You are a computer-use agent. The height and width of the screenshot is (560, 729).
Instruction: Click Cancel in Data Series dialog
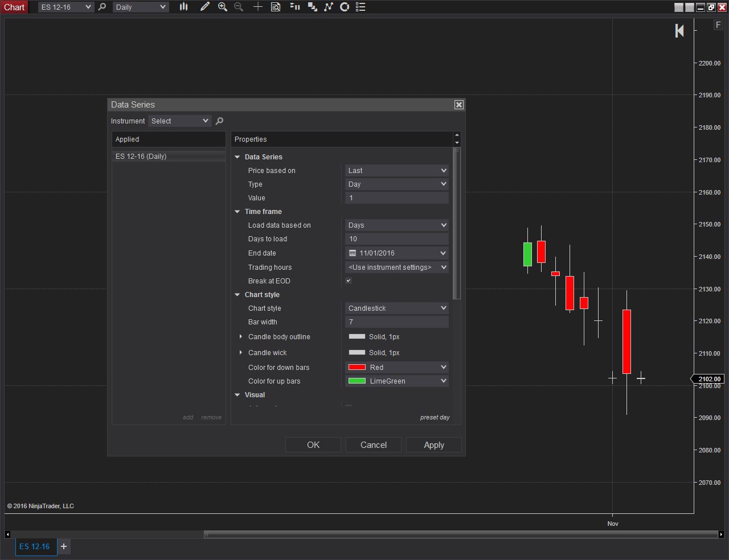pyautogui.click(x=374, y=445)
